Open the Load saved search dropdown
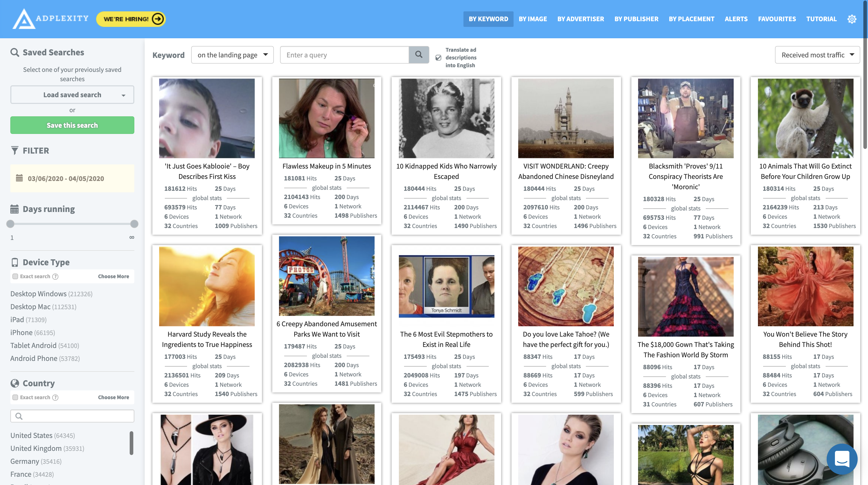868x485 pixels. [72, 95]
